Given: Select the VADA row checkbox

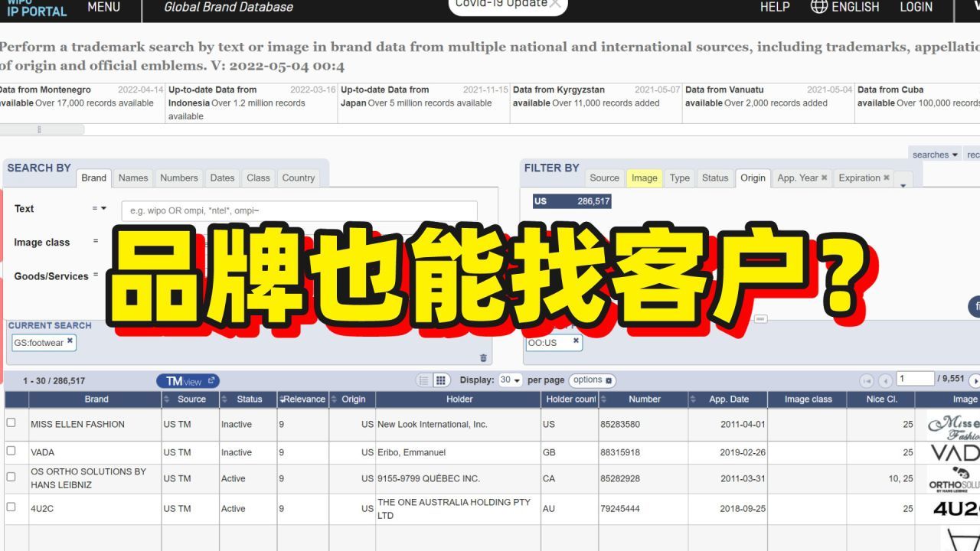Looking at the screenshot, I should (x=11, y=451).
